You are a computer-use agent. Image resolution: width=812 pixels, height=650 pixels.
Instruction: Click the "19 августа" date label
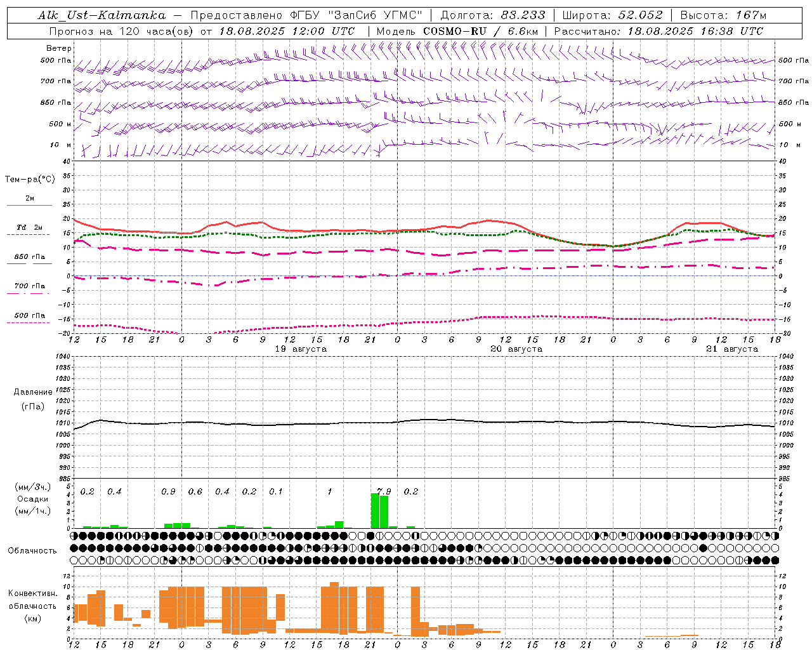click(301, 349)
